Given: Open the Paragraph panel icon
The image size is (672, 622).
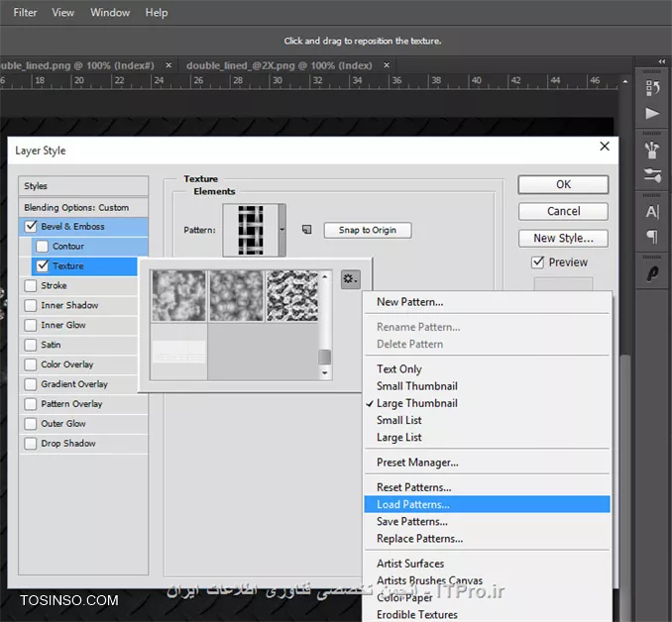Looking at the screenshot, I should tap(652, 236).
